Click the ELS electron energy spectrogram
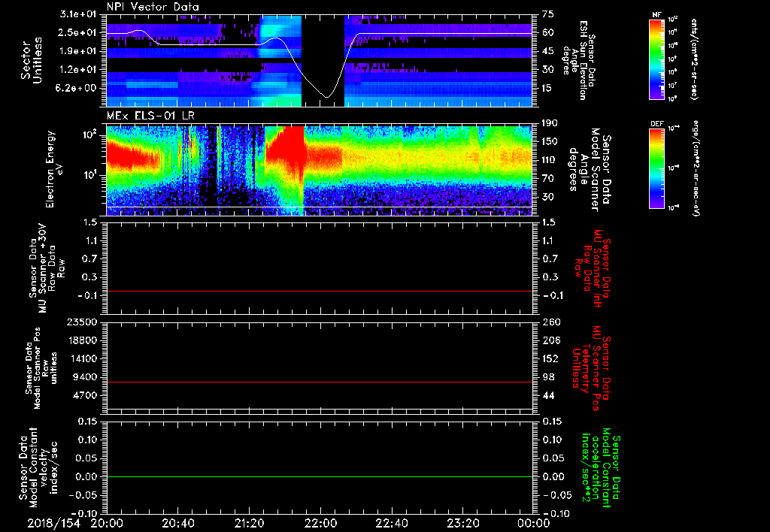The image size is (770, 532). 319,170
